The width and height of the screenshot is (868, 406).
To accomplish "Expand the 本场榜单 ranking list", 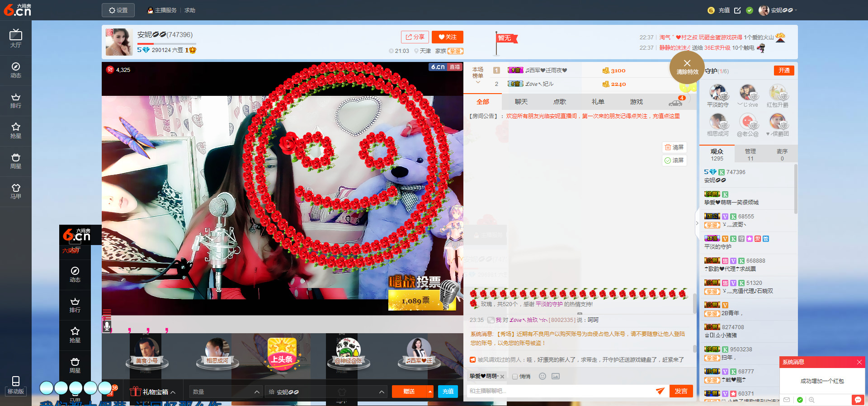I will click(478, 76).
